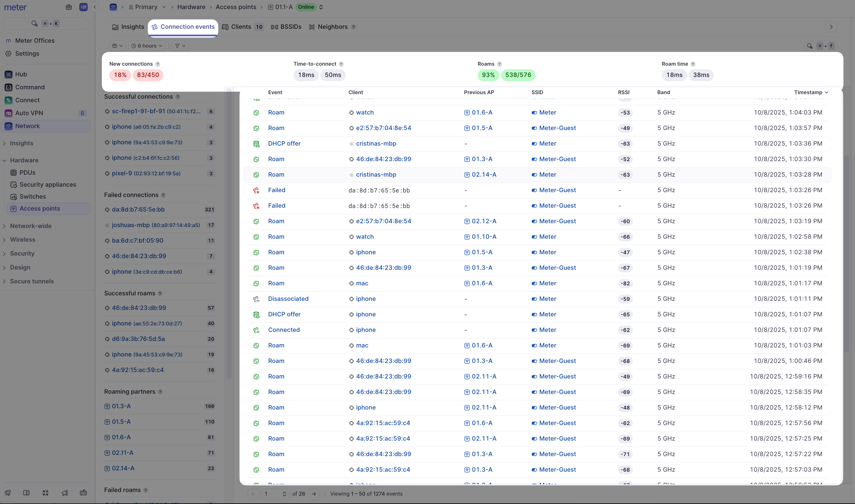Open the documentation book icon
The width and height of the screenshot is (855, 504).
point(27,493)
